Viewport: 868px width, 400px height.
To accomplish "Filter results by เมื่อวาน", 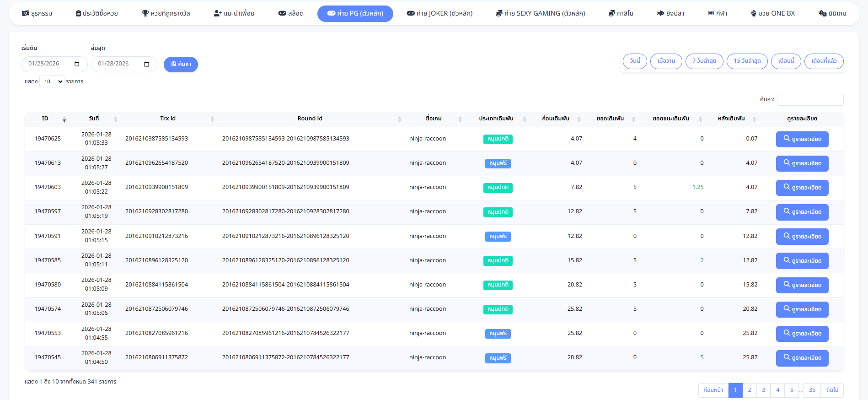I will coord(666,61).
